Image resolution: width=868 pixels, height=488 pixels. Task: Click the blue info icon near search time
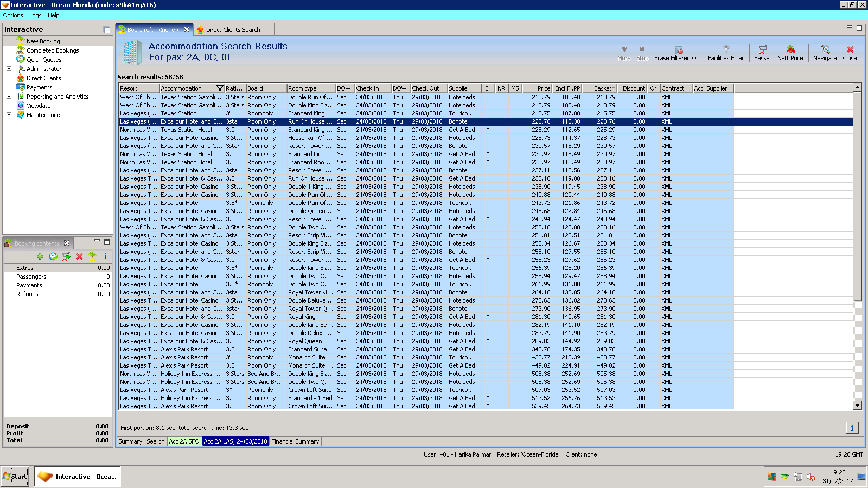(852, 428)
